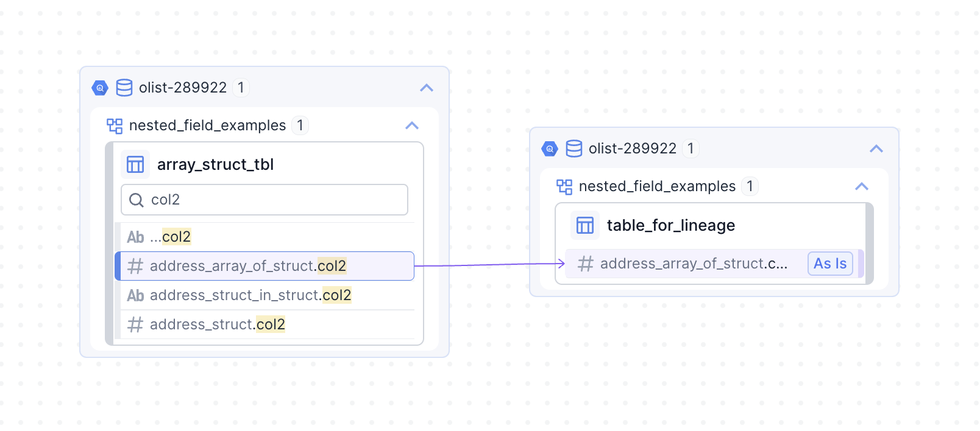This screenshot has height=431, width=980.
Task: Click the database icon beside left olist-289922
Action: (124, 88)
